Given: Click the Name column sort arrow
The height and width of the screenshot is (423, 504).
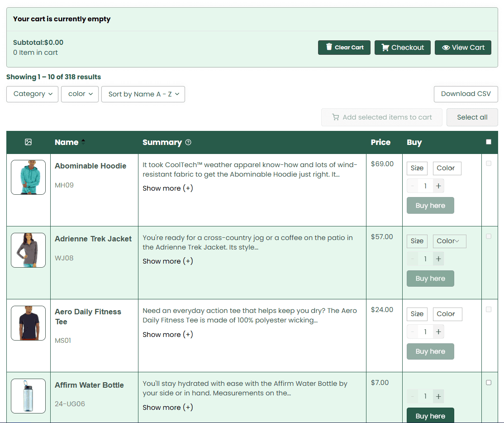Looking at the screenshot, I should click(83, 142).
